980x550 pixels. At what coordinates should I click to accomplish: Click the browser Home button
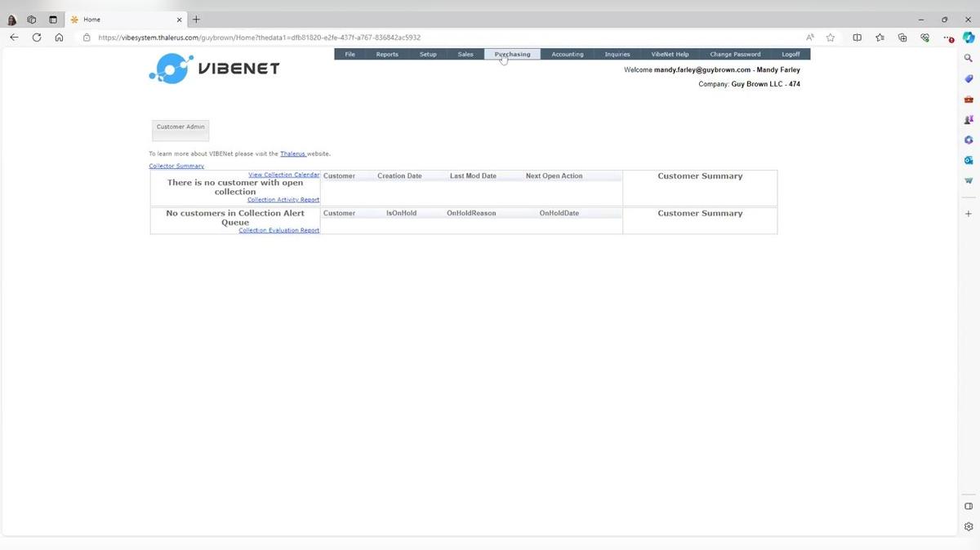pyautogui.click(x=59, y=38)
